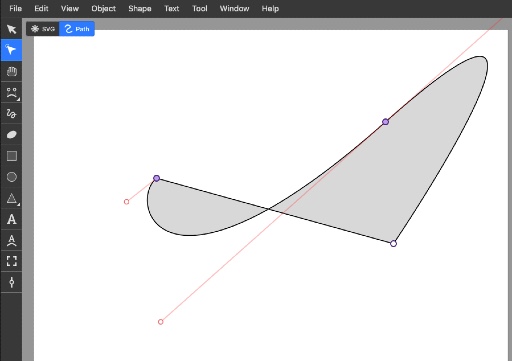Open the Window menu

pos(234,9)
